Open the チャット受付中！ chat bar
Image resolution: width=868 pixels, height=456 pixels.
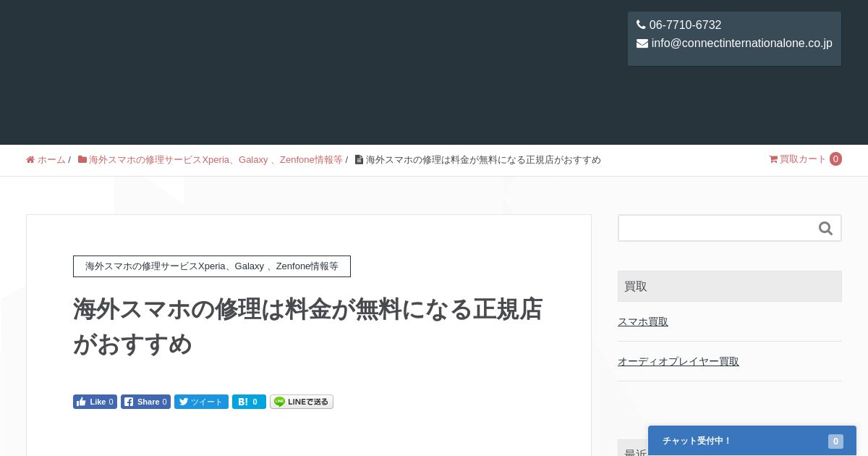click(x=752, y=441)
